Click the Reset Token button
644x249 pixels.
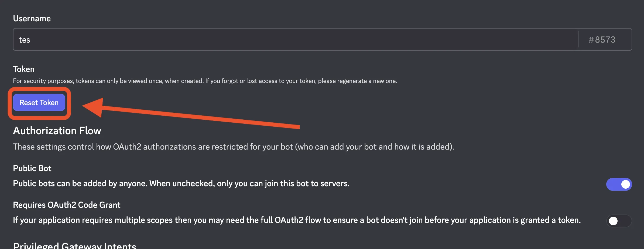[x=39, y=103]
